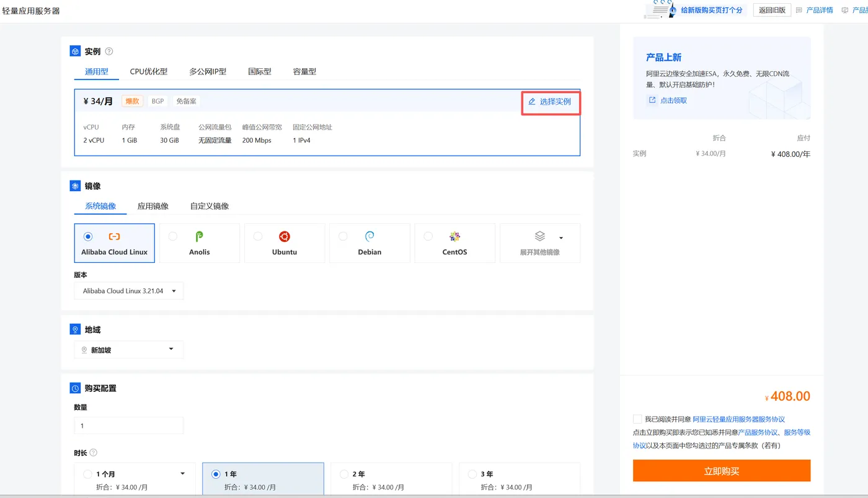
Task: Click the layers icon above 展开其他镜像
Action: (x=539, y=236)
